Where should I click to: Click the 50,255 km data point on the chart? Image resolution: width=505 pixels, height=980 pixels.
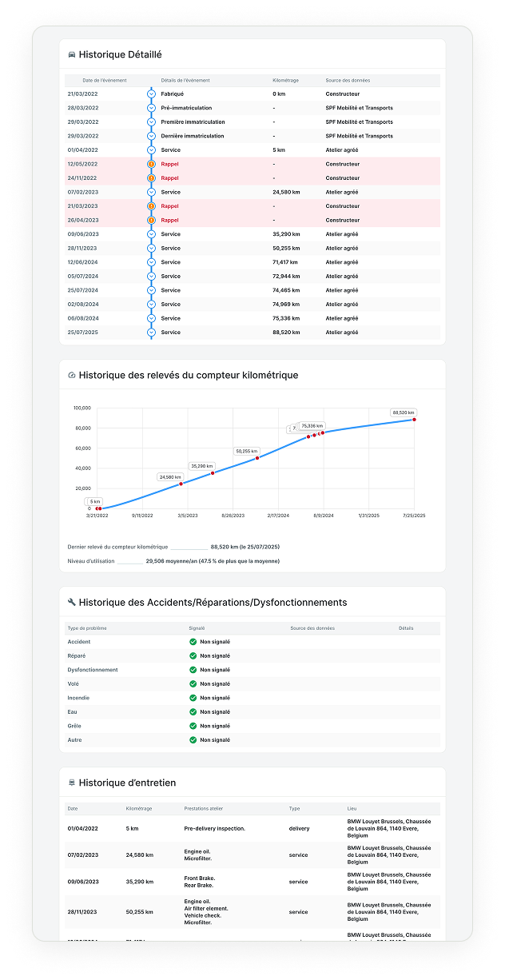(257, 458)
